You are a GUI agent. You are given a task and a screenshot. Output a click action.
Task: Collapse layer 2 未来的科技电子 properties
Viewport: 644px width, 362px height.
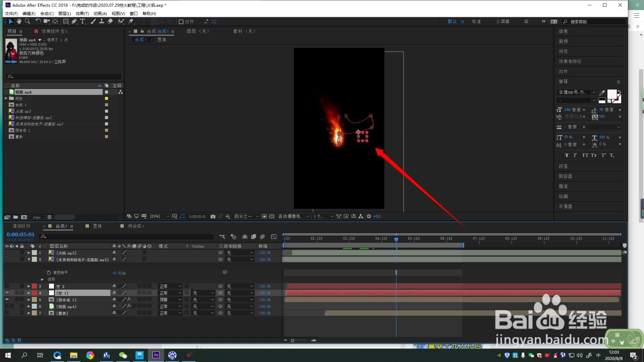[29, 259]
